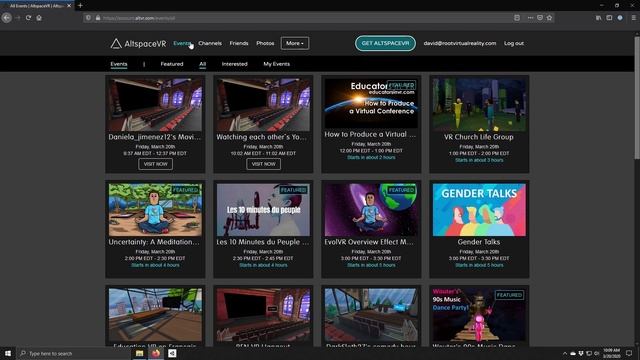Click the Educators in VR conference thumbnail
Image resolution: width=640 pixels, height=360 pixels.
[371, 103]
